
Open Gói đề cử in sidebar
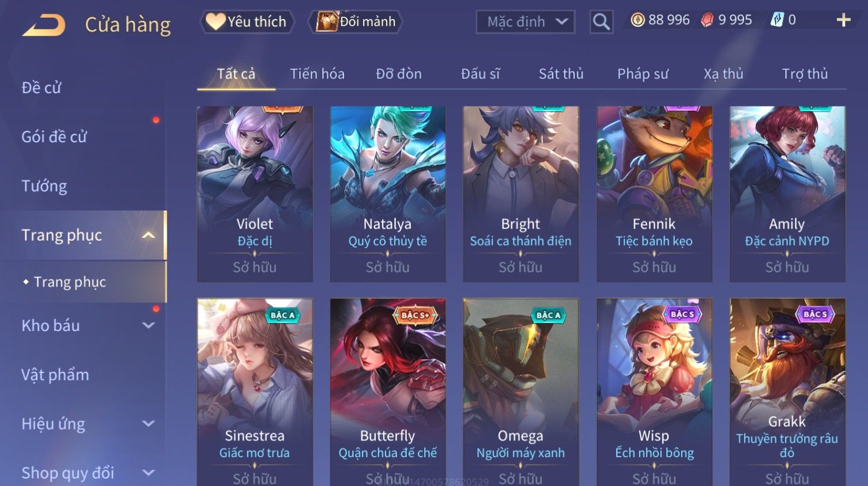[54, 137]
